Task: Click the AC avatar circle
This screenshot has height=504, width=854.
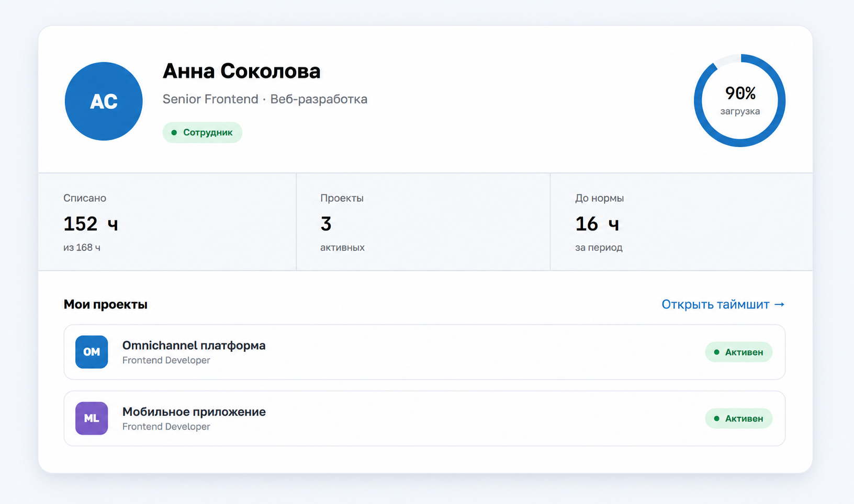Action: pyautogui.click(x=104, y=101)
